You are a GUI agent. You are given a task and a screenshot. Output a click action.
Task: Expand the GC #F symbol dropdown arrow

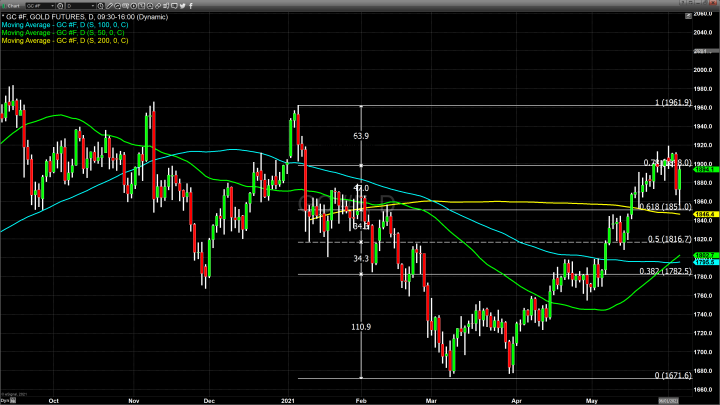(53, 5)
